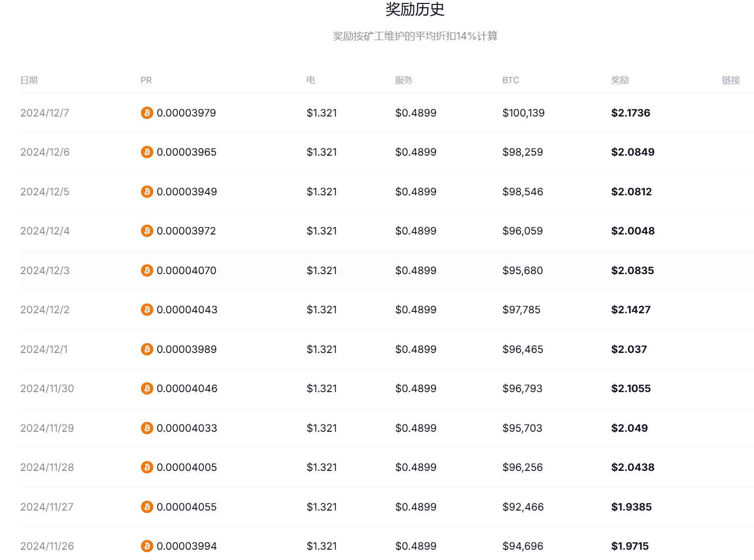The width and height of the screenshot is (754, 560).
Task: Select the reward amount $2.1736
Action: pos(631,113)
